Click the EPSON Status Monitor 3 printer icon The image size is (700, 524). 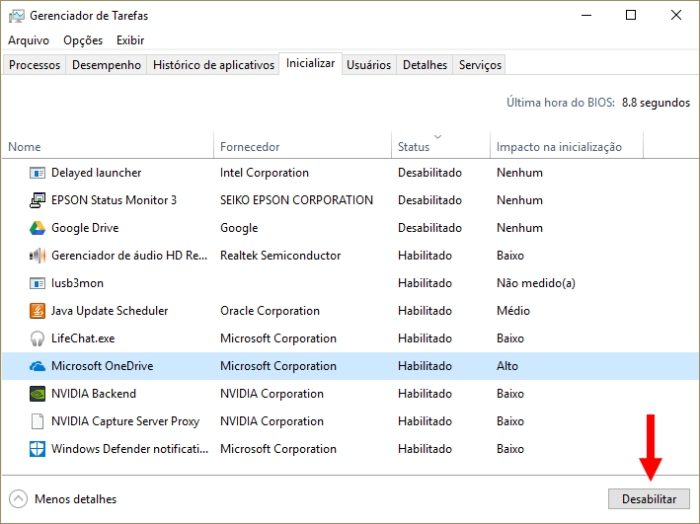(x=37, y=200)
